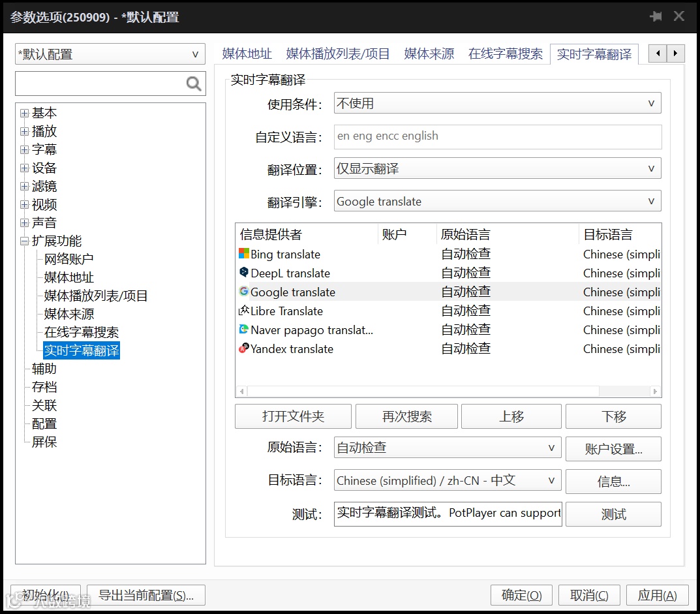Open the 翻译引擎 dropdown
The width and height of the screenshot is (700, 614).
click(497, 202)
